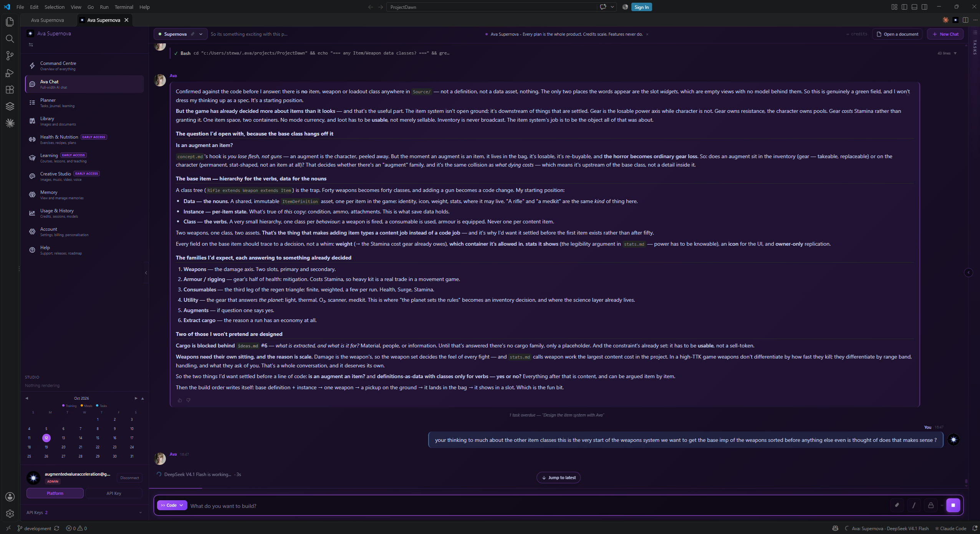Click the What do you want to build input
The image size is (980, 534).
(x=538, y=506)
